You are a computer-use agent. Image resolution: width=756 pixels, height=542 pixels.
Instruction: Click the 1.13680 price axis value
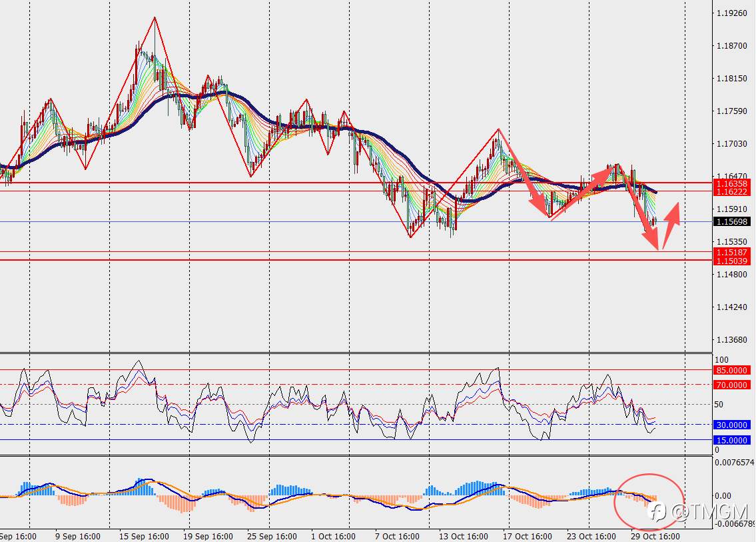pyautogui.click(x=731, y=340)
